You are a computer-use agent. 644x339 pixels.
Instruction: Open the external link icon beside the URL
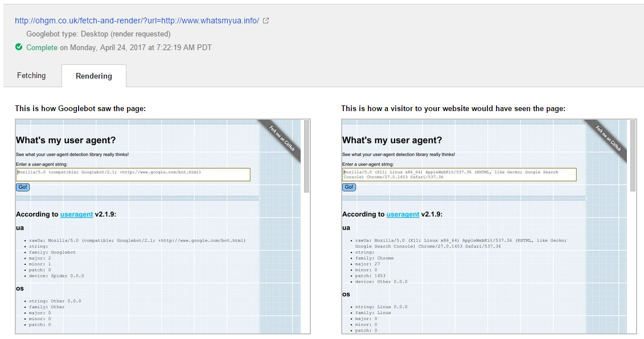tap(266, 21)
